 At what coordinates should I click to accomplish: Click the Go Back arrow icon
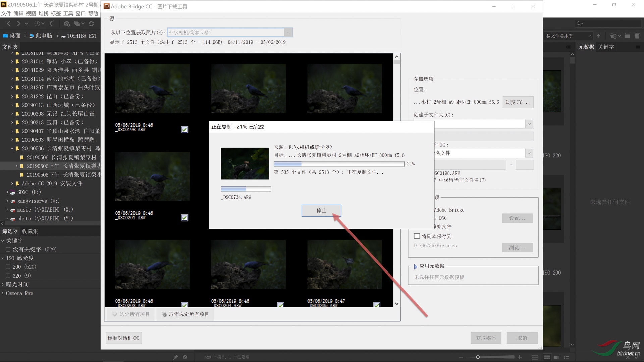(9, 24)
